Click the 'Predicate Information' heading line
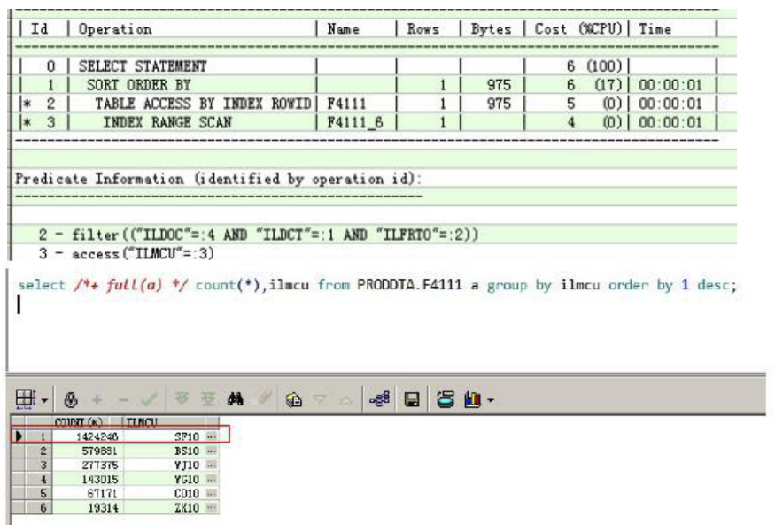 pos(218,179)
